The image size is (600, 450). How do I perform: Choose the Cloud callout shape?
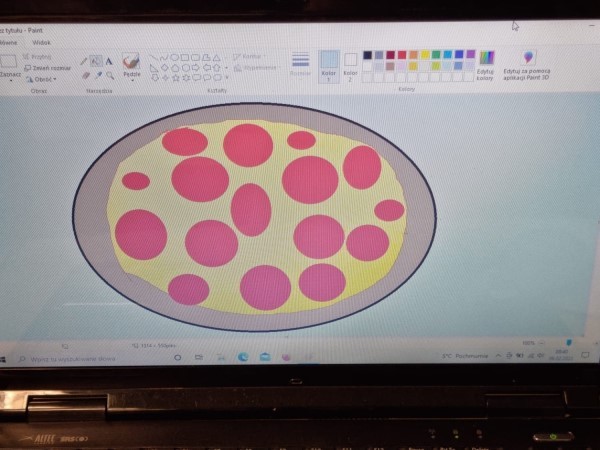tap(217, 78)
